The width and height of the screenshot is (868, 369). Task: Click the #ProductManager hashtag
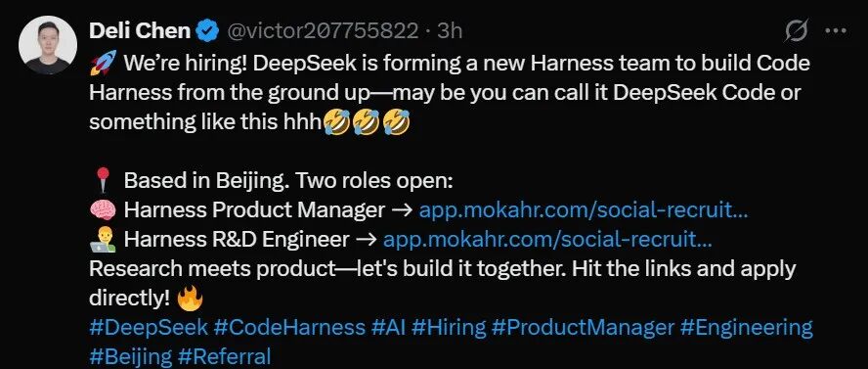pyautogui.click(x=583, y=327)
